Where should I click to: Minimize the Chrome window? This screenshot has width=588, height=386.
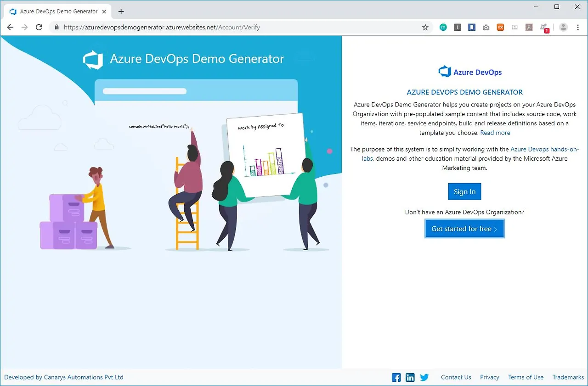coord(536,7)
